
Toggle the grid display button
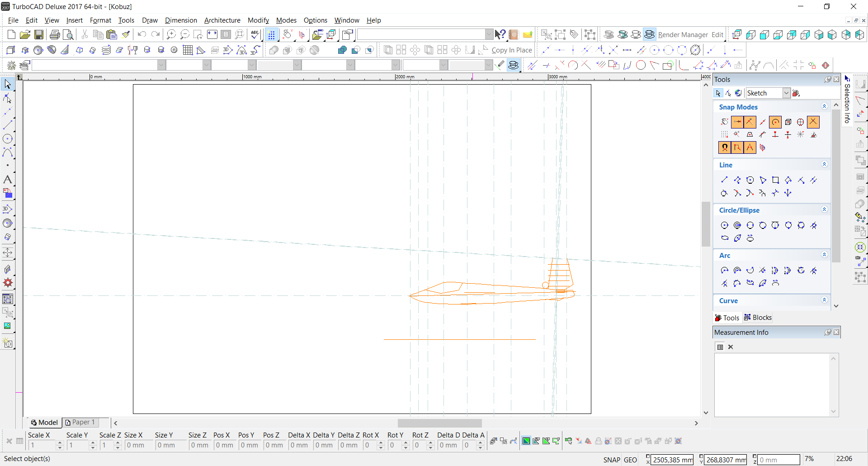[x=271, y=35]
